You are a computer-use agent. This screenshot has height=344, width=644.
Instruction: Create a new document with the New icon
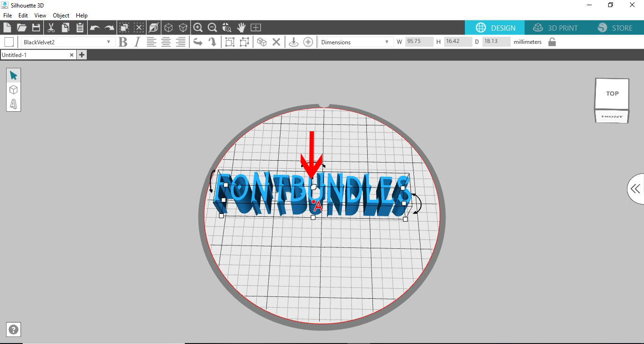(7, 27)
